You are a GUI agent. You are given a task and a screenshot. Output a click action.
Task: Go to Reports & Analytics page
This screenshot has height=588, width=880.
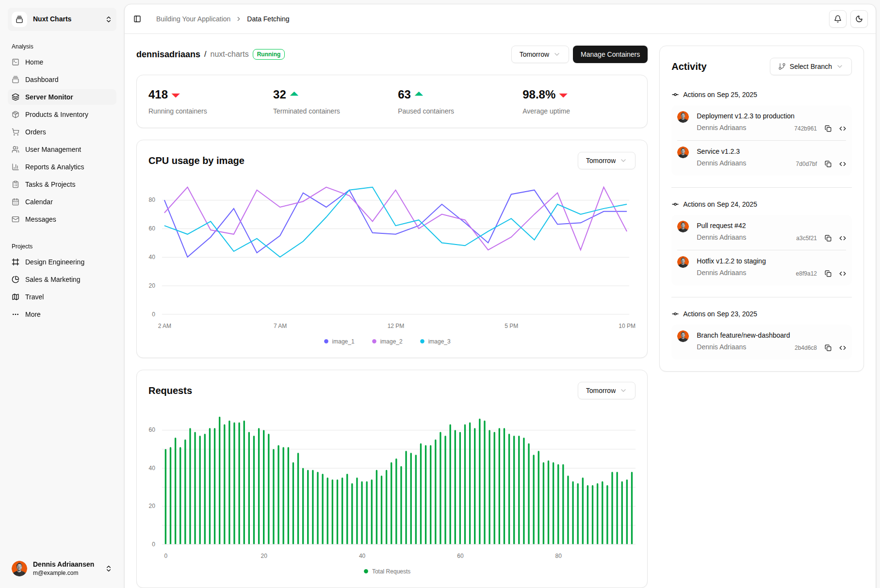tap(54, 167)
